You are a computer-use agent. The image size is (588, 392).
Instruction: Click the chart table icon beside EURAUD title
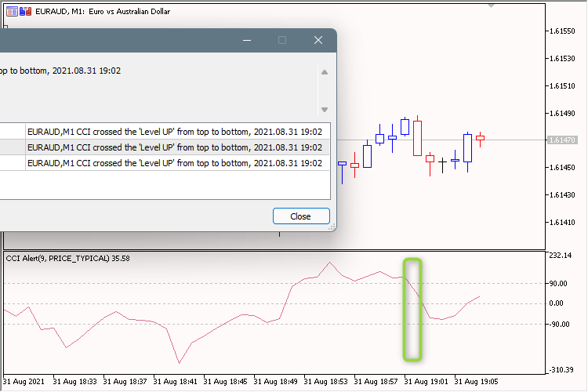[x=12, y=12]
